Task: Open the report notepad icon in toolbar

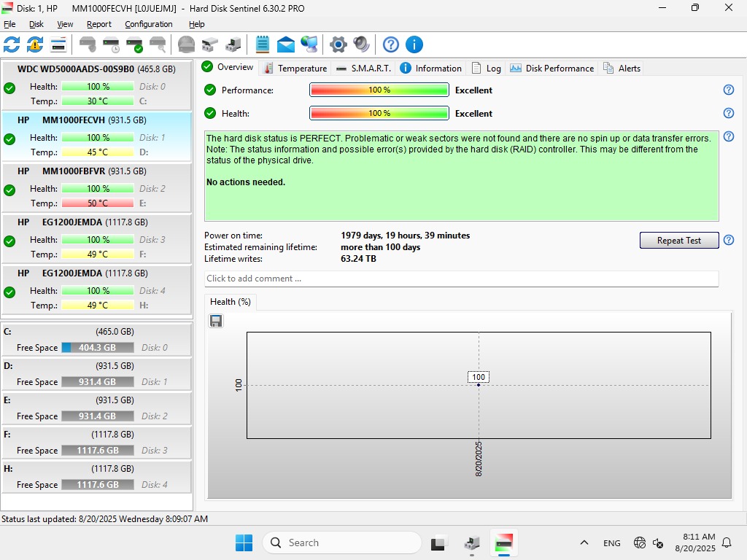Action: (263, 44)
